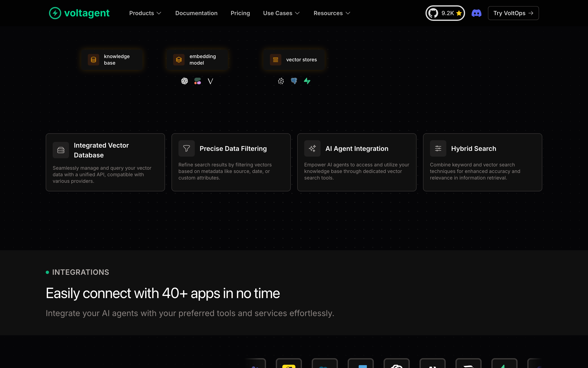Select the V-shaped embedding provider icon
The image size is (588, 368).
pyautogui.click(x=210, y=81)
